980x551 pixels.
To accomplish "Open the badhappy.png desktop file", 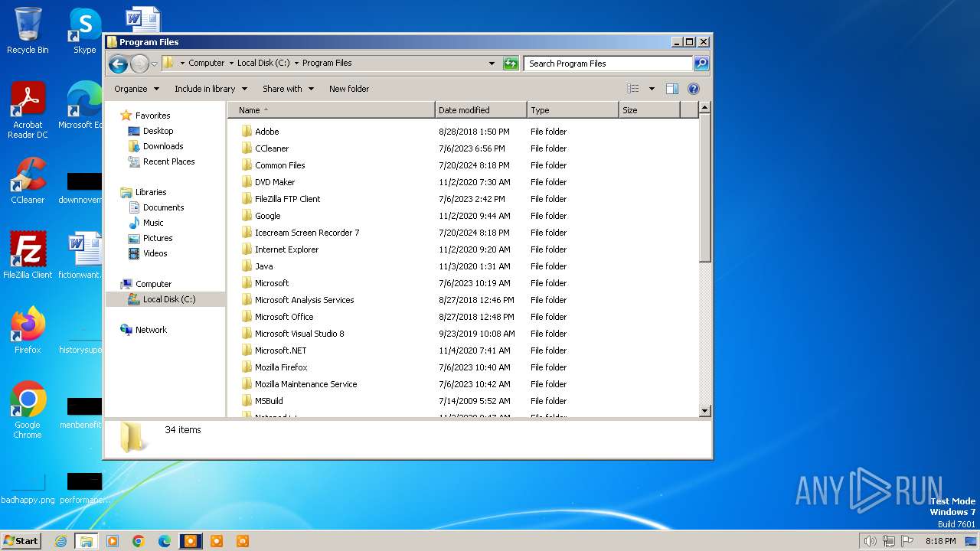I will 28,487.
